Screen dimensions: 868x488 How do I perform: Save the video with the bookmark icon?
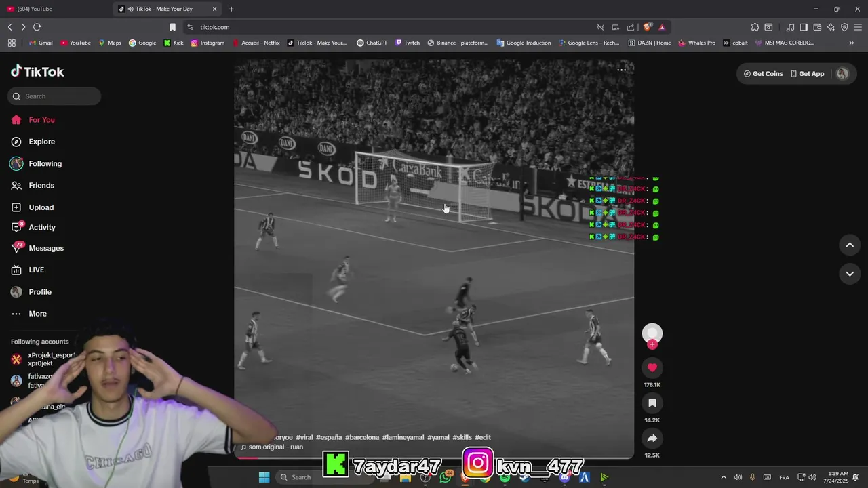point(652,403)
